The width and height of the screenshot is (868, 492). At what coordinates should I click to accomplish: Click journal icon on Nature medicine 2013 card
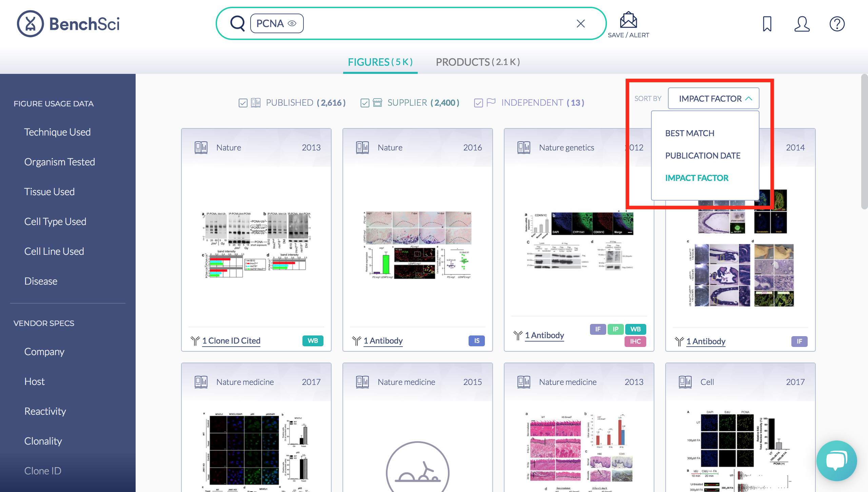click(524, 382)
